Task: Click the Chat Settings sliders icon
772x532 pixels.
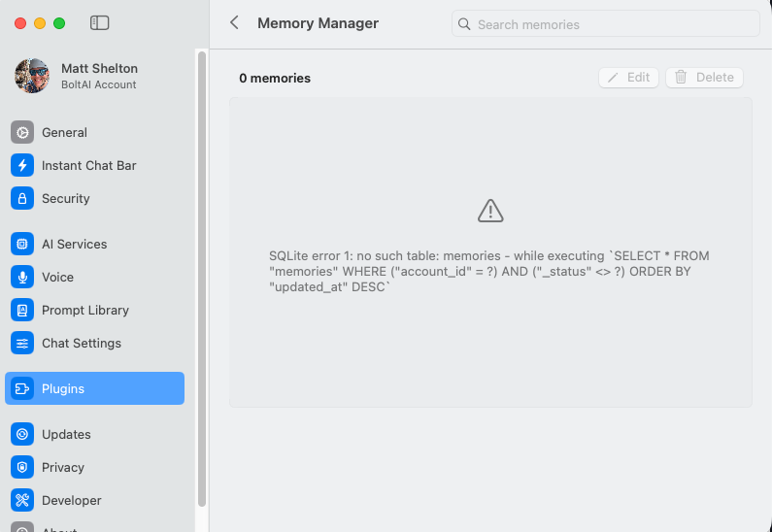Action: coord(22,343)
